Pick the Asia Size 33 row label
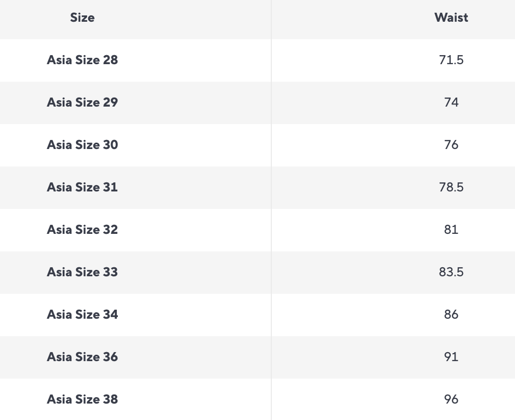This screenshot has width=515, height=420. tap(82, 272)
